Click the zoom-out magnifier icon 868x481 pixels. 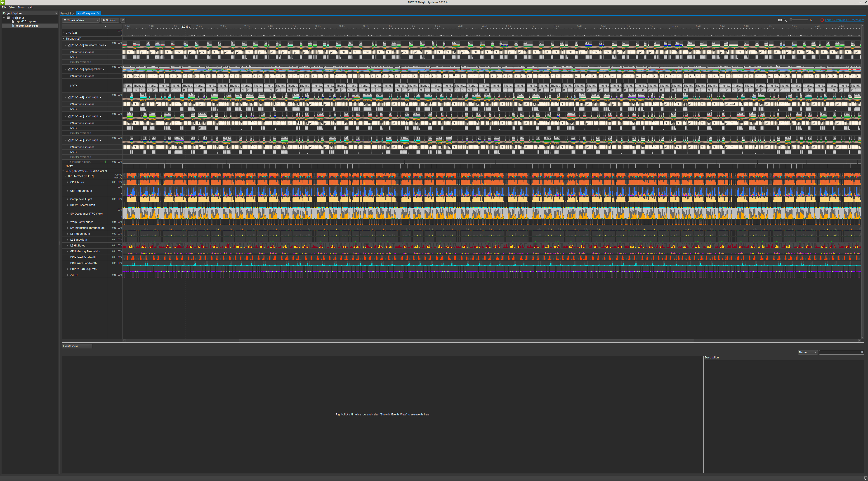click(785, 20)
